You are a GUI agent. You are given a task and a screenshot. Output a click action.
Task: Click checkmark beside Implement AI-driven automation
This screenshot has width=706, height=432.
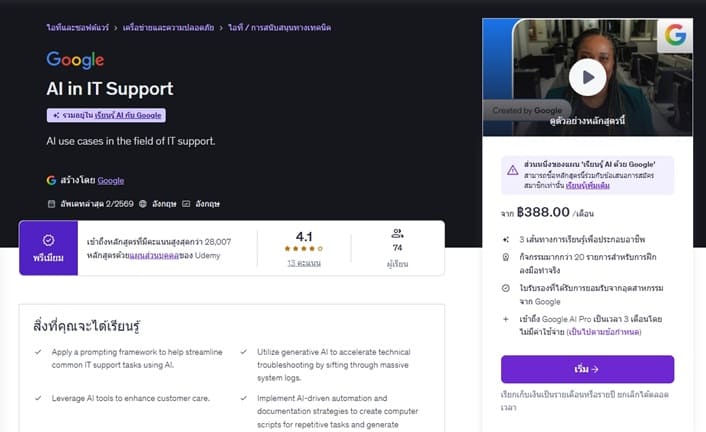click(x=244, y=398)
